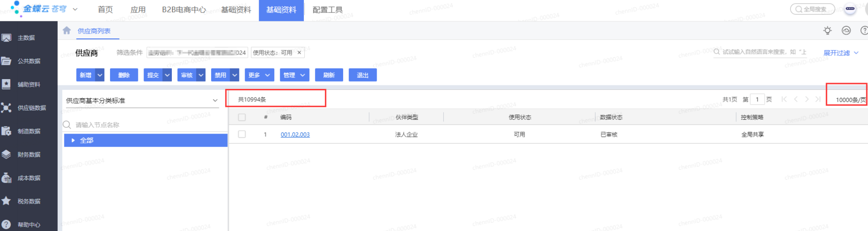The image size is (868, 231).
Task: Go to B2B电商中心 menu
Action: (x=184, y=10)
